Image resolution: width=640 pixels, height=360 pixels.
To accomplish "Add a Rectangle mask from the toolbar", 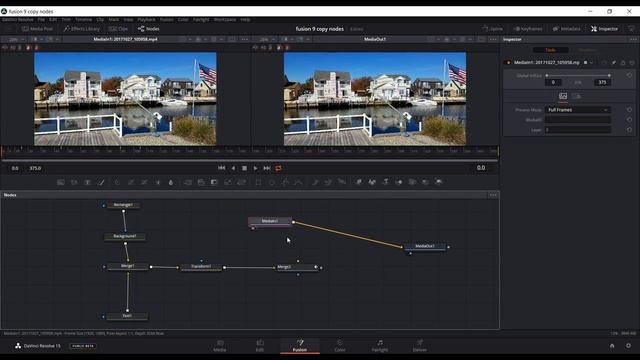I will pos(258,182).
